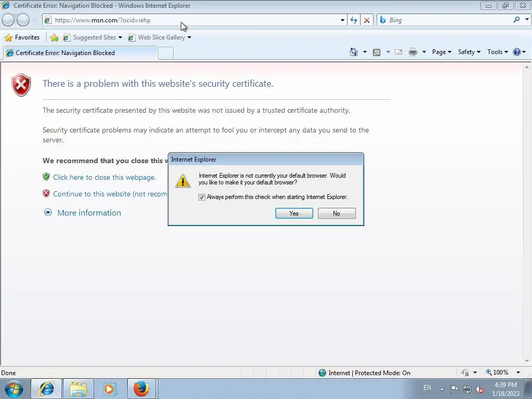Click the Help question mark icon

(517, 52)
